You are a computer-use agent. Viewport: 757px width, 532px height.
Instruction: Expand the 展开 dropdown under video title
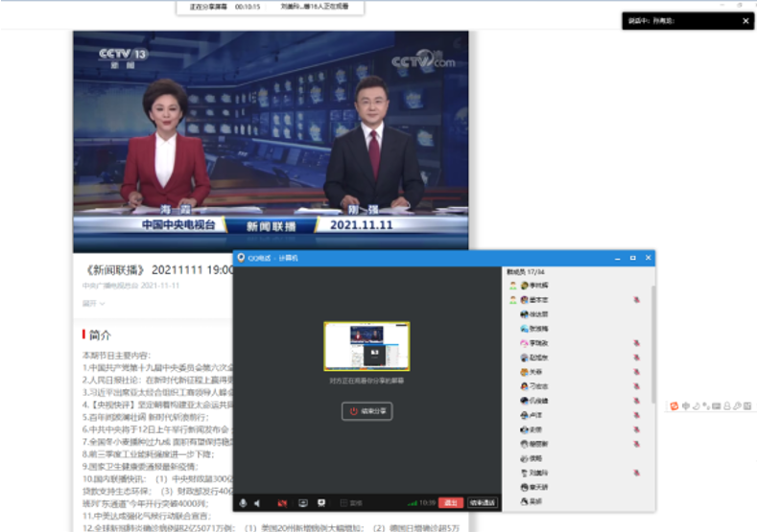point(92,303)
